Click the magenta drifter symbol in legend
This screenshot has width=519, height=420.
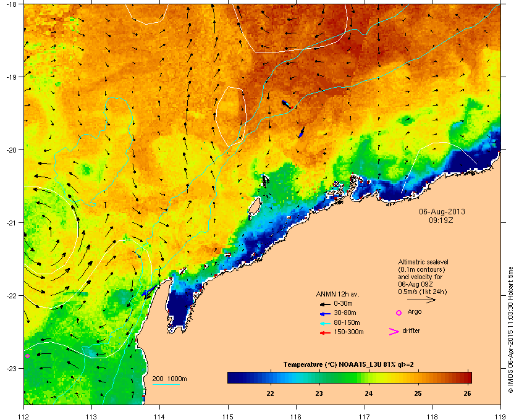tap(394, 332)
